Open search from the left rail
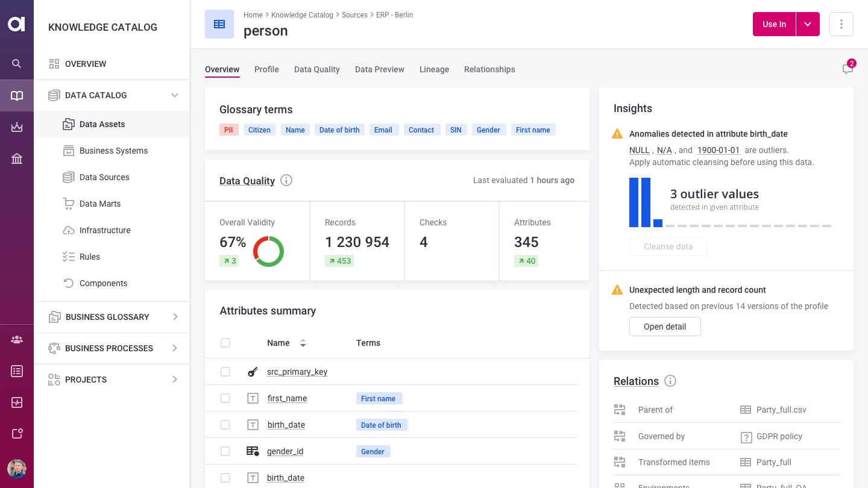868x488 pixels. (17, 63)
